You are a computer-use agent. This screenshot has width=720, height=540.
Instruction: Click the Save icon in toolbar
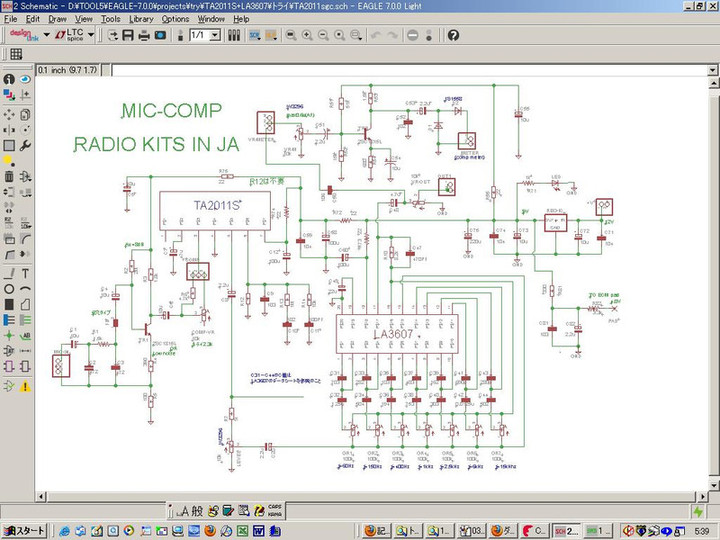(x=128, y=35)
